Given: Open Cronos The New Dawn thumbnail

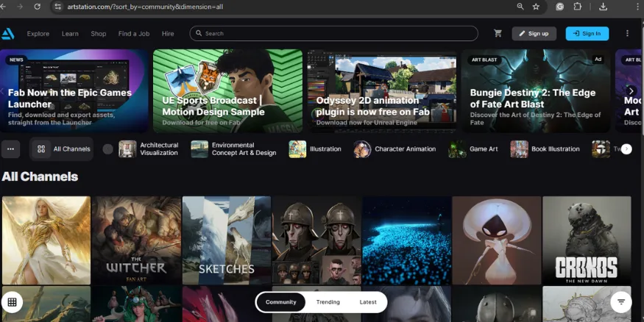Looking at the screenshot, I should pos(587,240).
